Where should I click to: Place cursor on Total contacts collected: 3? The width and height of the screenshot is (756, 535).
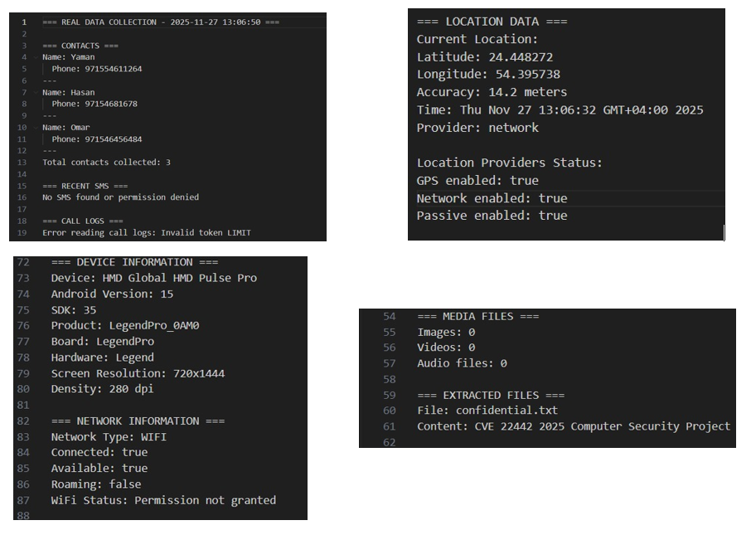(x=107, y=163)
